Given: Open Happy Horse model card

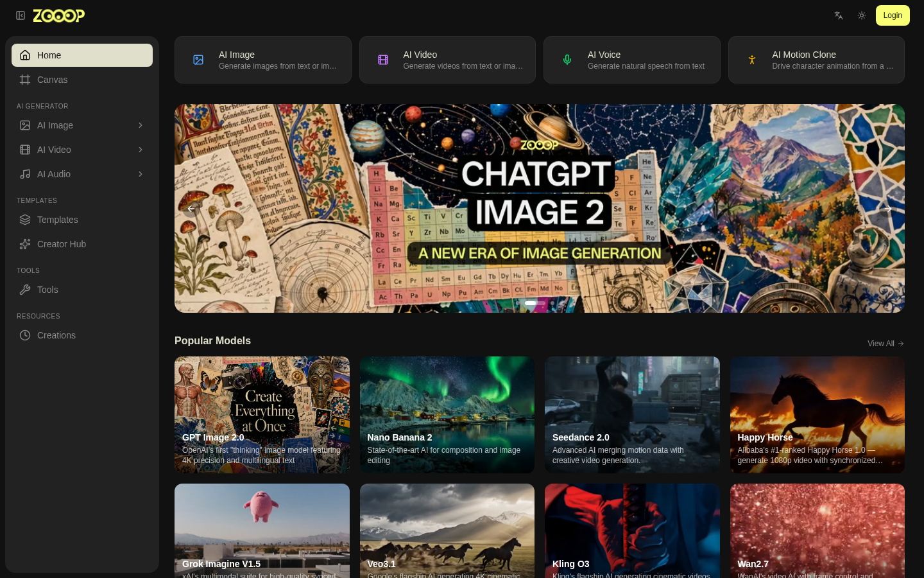Looking at the screenshot, I should coord(817,415).
